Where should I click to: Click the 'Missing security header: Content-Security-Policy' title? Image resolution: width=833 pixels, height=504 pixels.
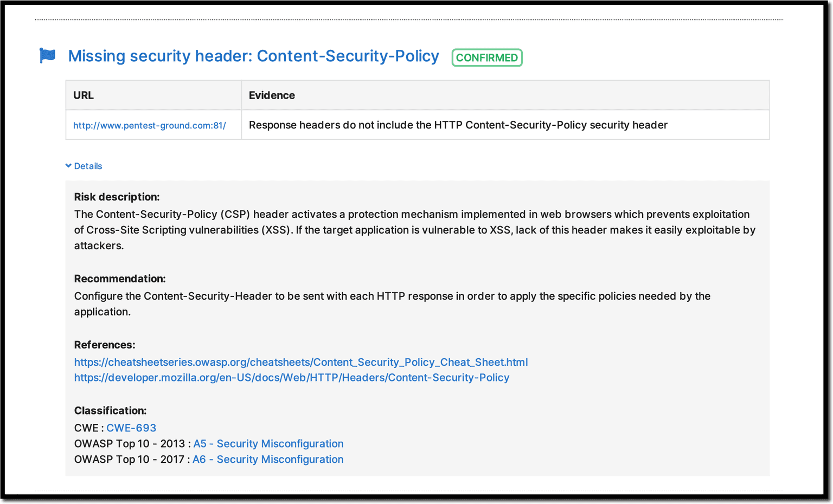tap(253, 56)
